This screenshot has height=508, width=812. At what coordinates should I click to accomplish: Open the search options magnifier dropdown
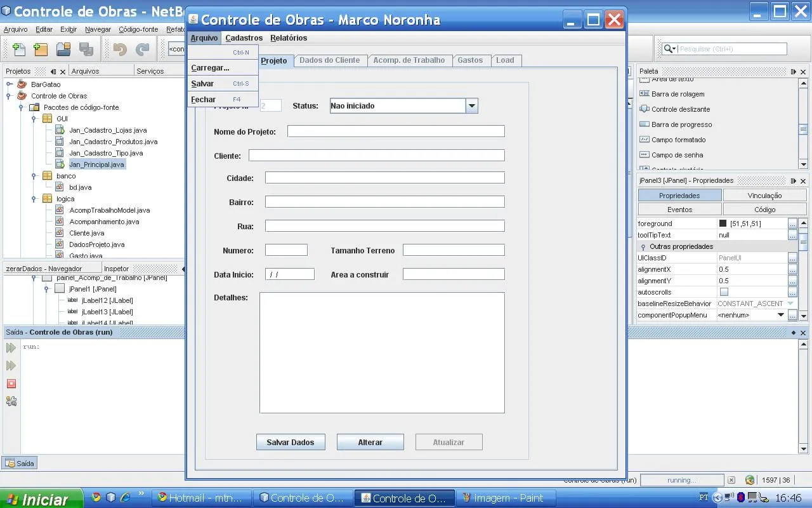(669, 49)
